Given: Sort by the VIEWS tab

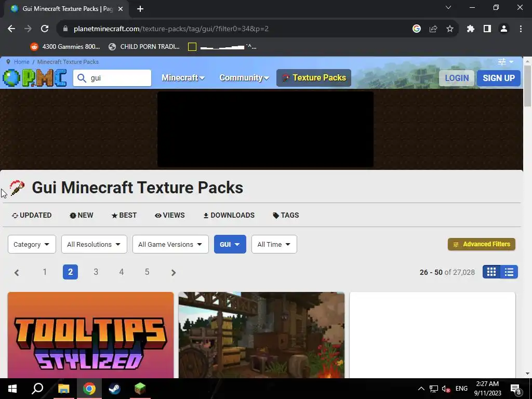Looking at the screenshot, I should (170, 216).
